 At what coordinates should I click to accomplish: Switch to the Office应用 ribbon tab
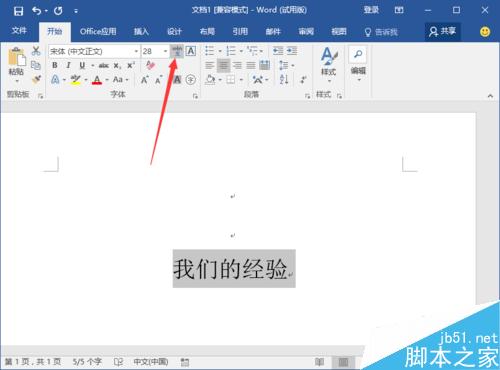pyautogui.click(x=98, y=31)
